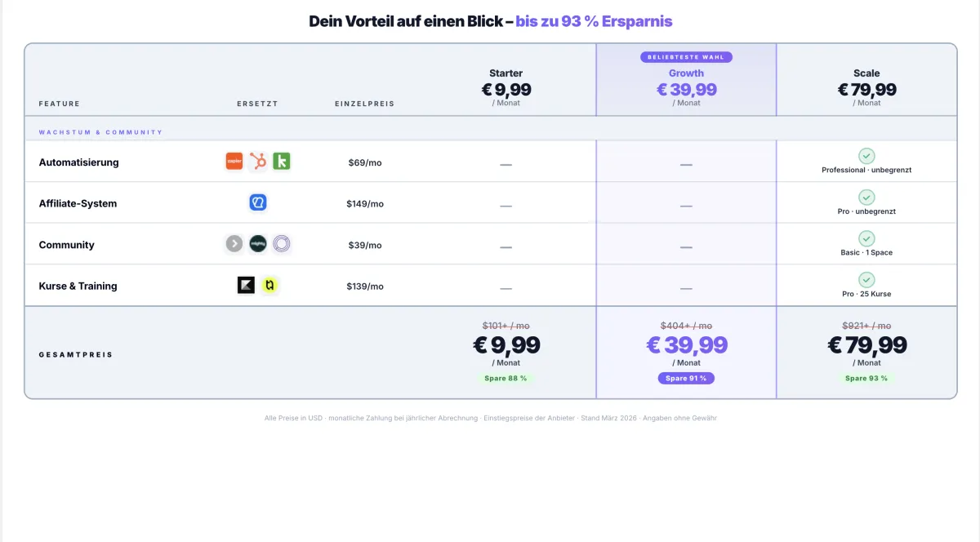
Task: Click the HubSpot sprocket logo icon
Action: coord(258,162)
